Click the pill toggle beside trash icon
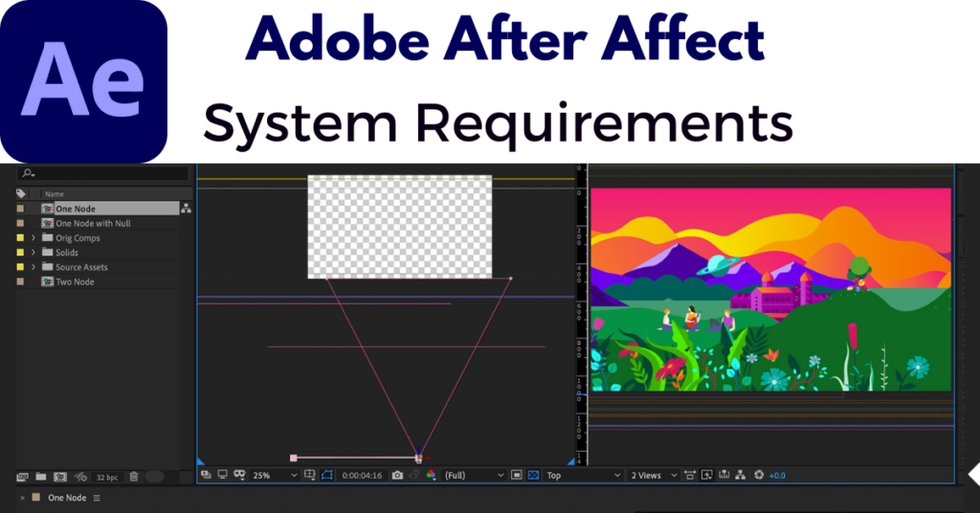Image resolution: width=980 pixels, height=513 pixels. point(154,477)
